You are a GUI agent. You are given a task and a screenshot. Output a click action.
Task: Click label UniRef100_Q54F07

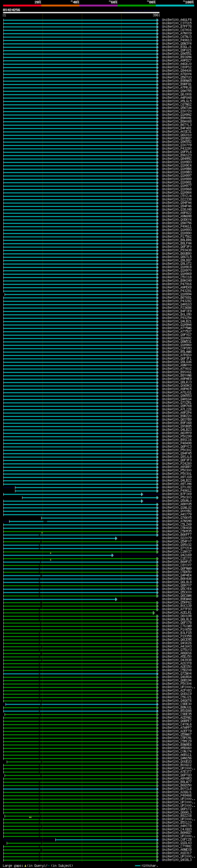coord(177,542)
